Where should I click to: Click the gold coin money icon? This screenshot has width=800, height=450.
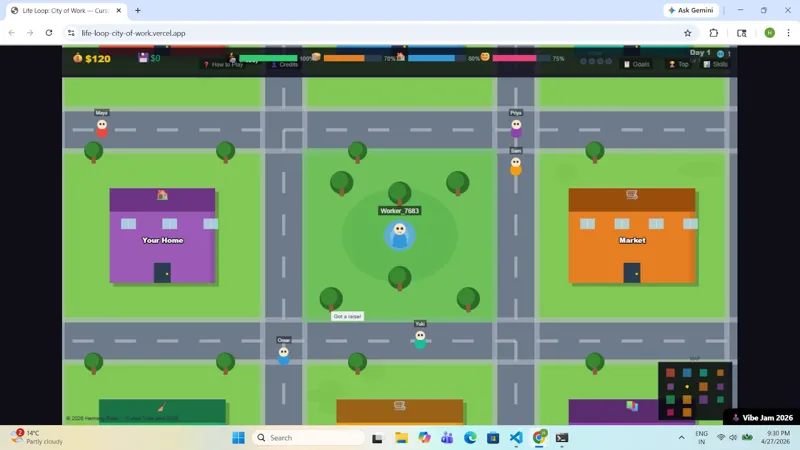[x=78, y=58]
